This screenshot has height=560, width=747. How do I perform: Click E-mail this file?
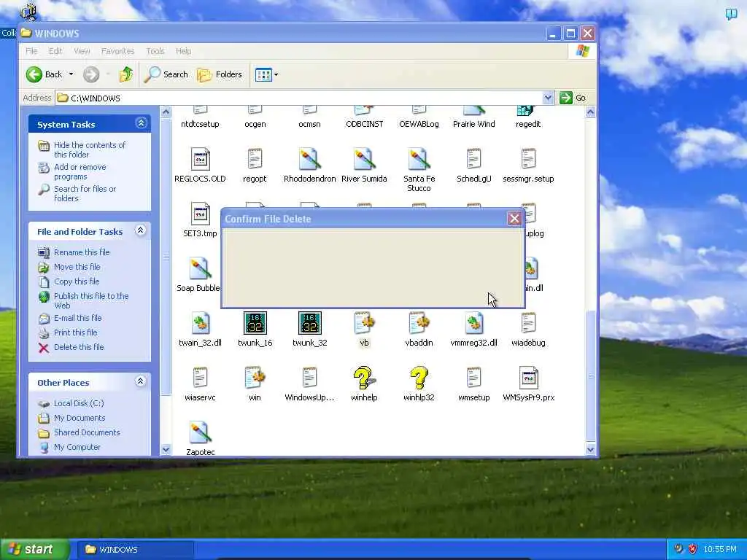77,318
